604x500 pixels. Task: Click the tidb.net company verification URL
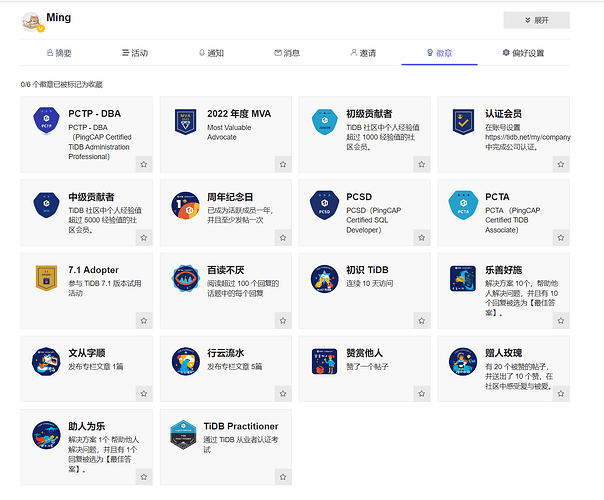click(527, 137)
